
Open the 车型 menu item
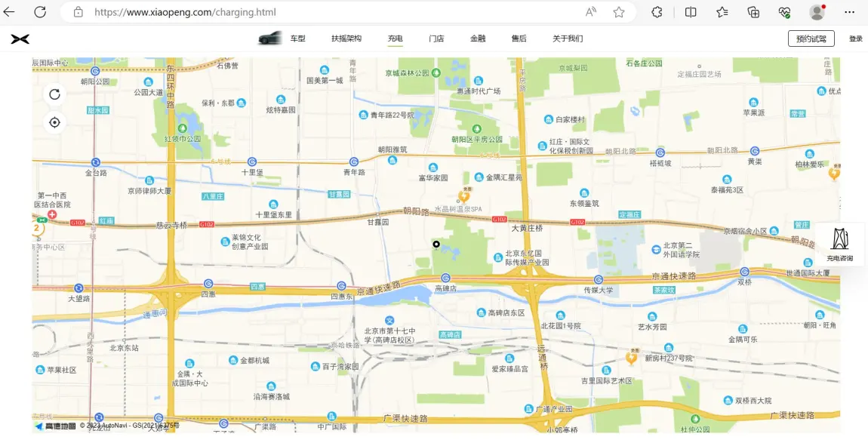(x=298, y=38)
